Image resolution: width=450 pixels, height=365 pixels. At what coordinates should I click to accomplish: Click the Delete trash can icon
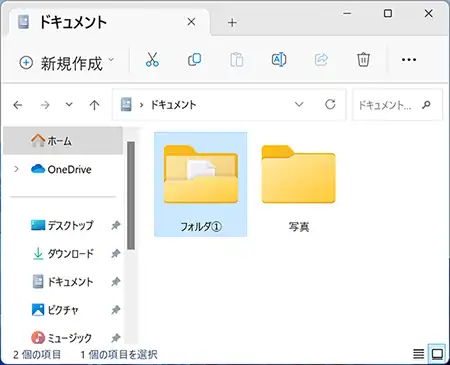(363, 60)
